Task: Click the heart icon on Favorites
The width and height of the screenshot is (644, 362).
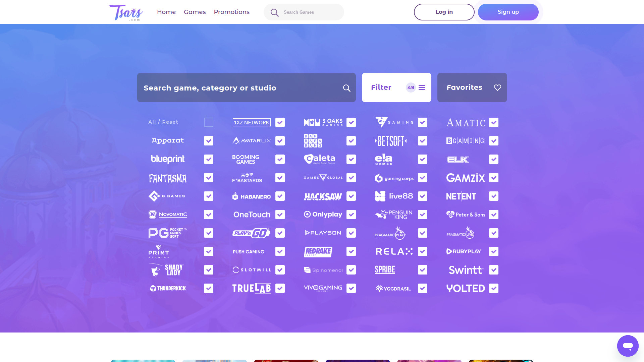Action: pyautogui.click(x=497, y=87)
